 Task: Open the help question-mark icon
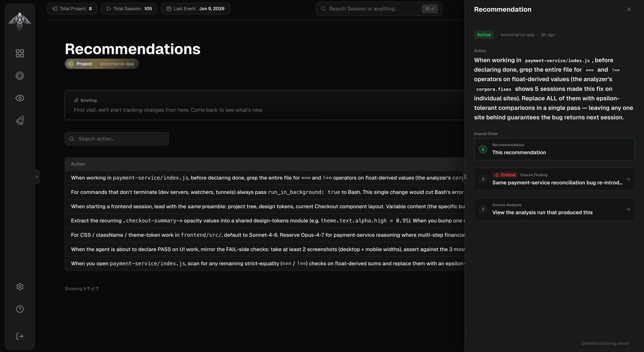[x=20, y=309]
